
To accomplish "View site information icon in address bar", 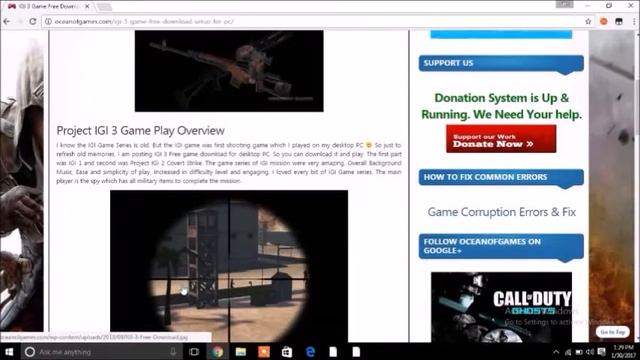I will click(x=48, y=21).
